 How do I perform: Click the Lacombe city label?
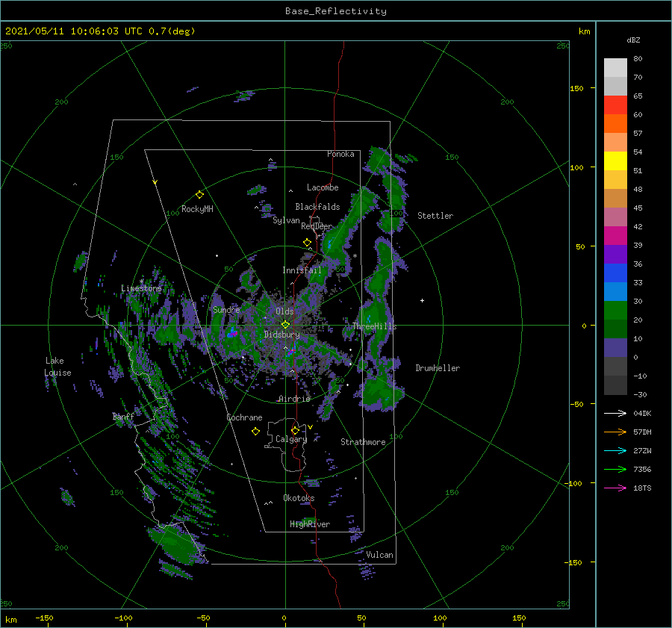pyautogui.click(x=323, y=187)
